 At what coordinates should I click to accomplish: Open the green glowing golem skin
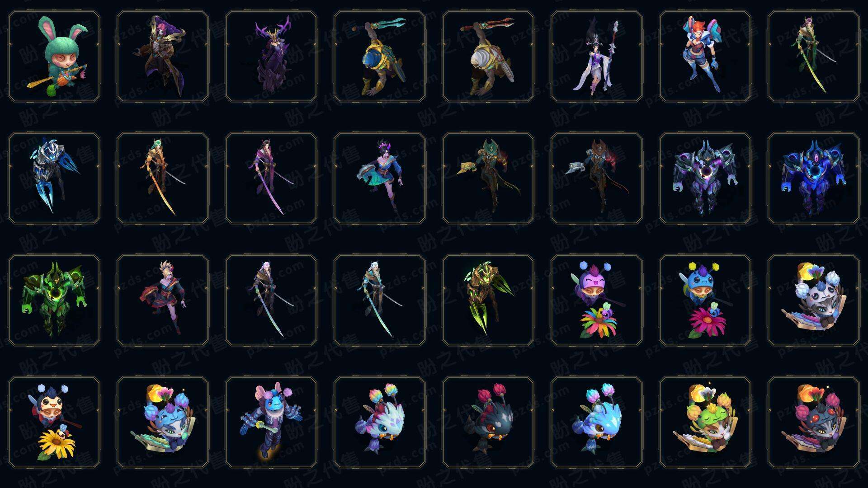(x=54, y=300)
